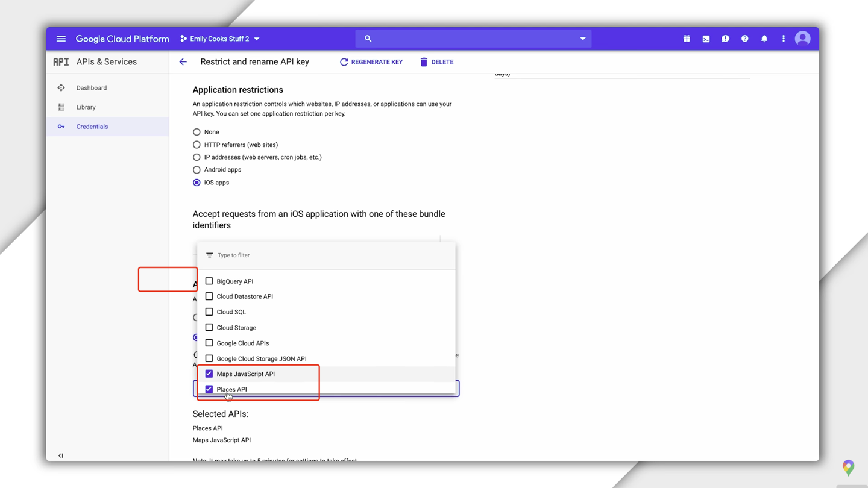
Task: Check the Cloud Datastore API checkbox
Action: point(209,296)
